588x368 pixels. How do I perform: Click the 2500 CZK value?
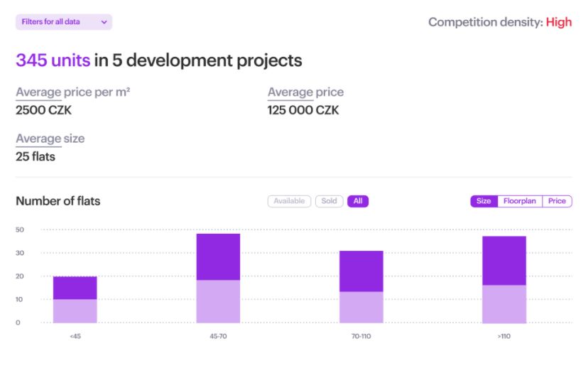pos(43,110)
